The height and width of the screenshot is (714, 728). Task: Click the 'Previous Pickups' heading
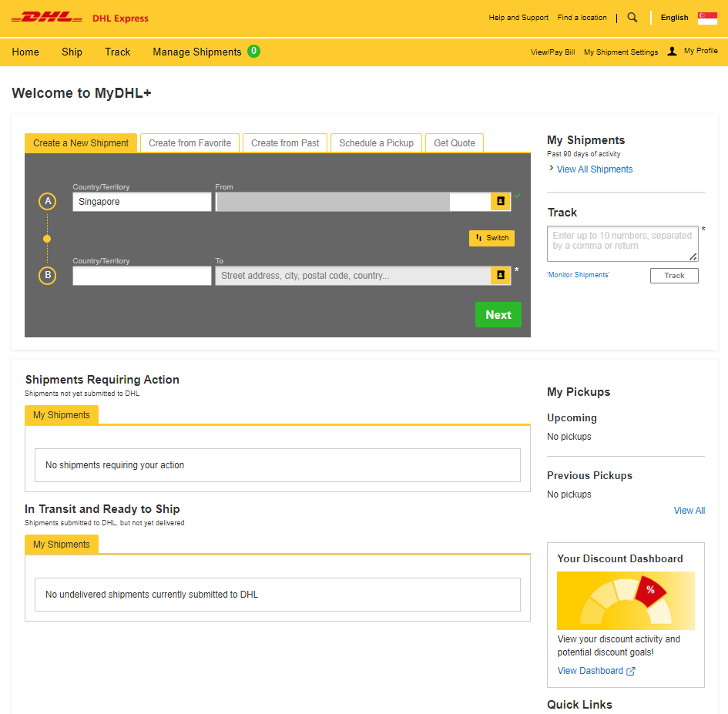[x=589, y=475]
